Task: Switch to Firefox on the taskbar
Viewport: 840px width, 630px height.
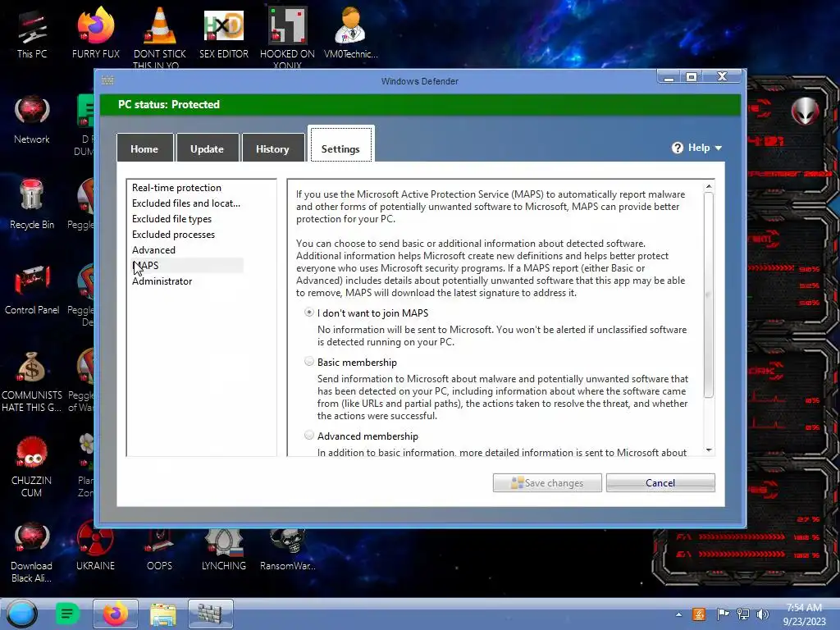Action: 116,614
